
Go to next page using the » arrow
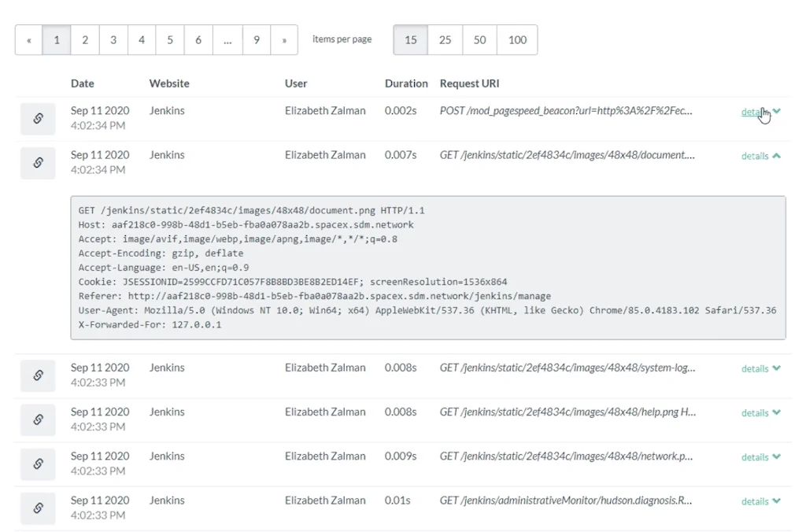point(284,39)
